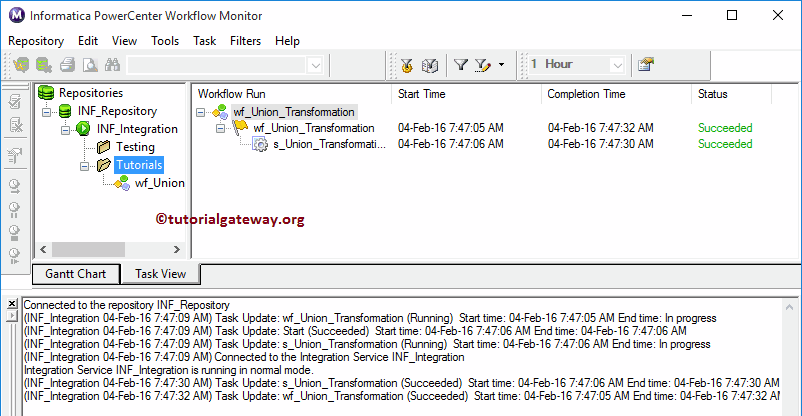The width and height of the screenshot is (802, 416).
Task: Click the top checklist icon in left sidebar
Action: (x=15, y=101)
